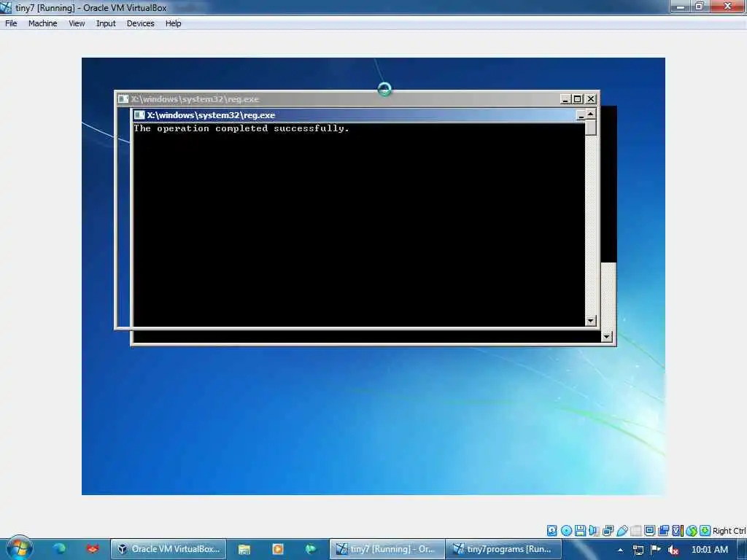Open the Help menu
The image size is (747, 560).
point(174,23)
